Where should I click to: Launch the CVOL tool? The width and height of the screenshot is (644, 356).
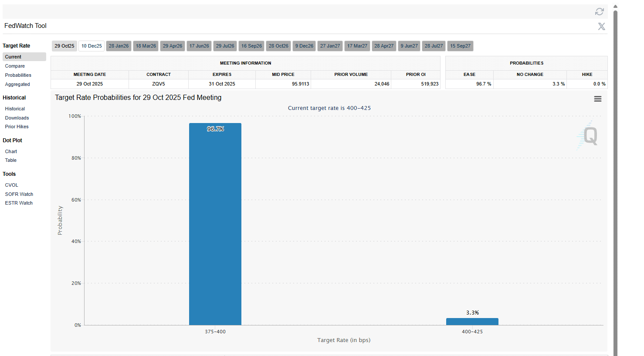tap(11, 185)
